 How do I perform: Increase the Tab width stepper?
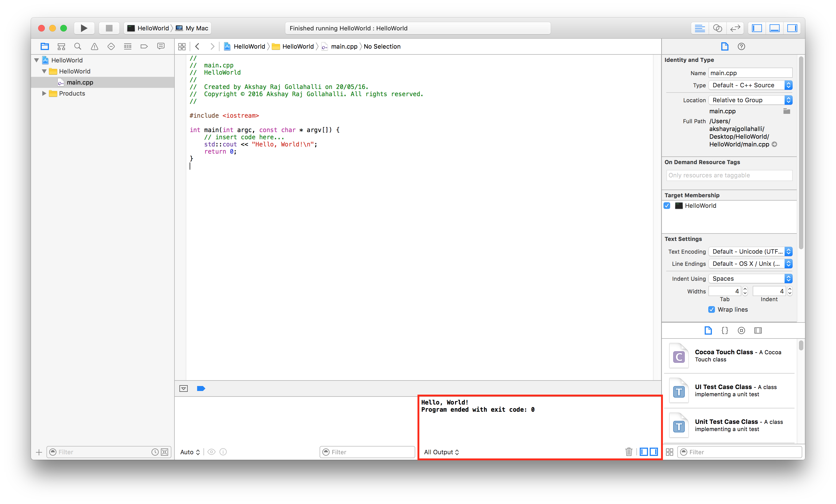[745, 289]
